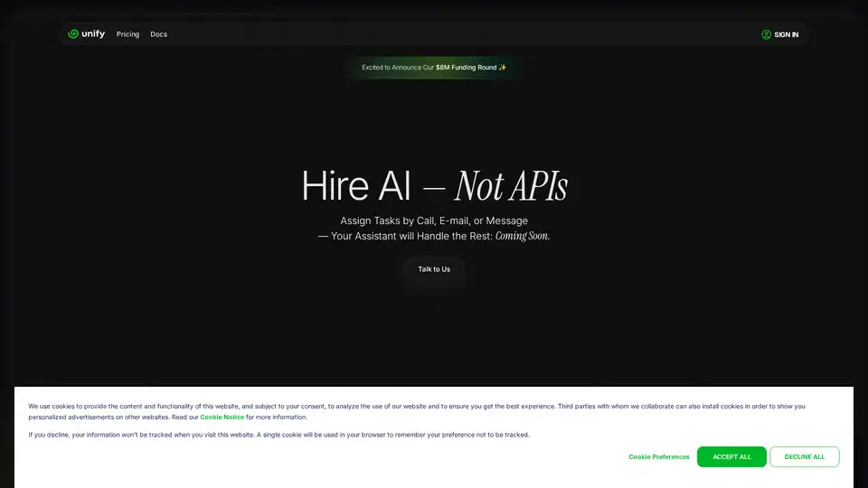
Task: Click the unify wordmark text
Action: click(x=94, y=34)
